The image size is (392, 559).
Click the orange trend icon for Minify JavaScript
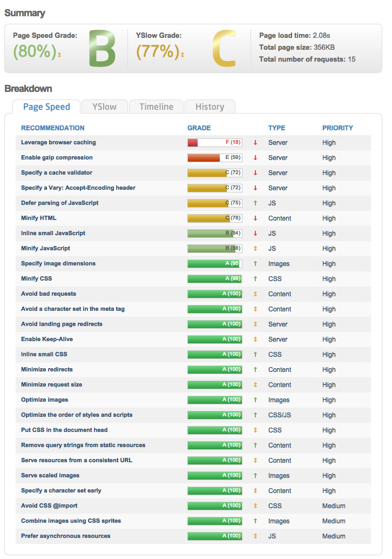(255, 249)
